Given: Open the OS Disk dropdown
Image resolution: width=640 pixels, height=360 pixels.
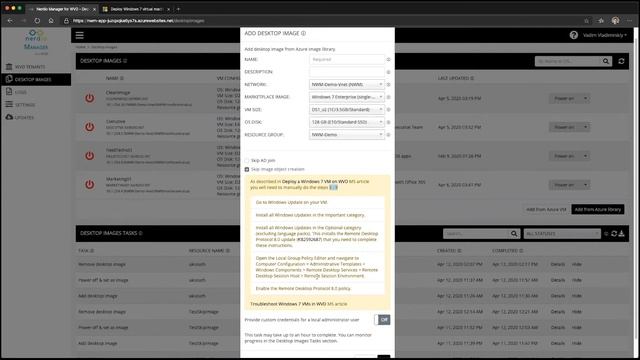Looking at the screenshot, I should [x=347, y=122].
